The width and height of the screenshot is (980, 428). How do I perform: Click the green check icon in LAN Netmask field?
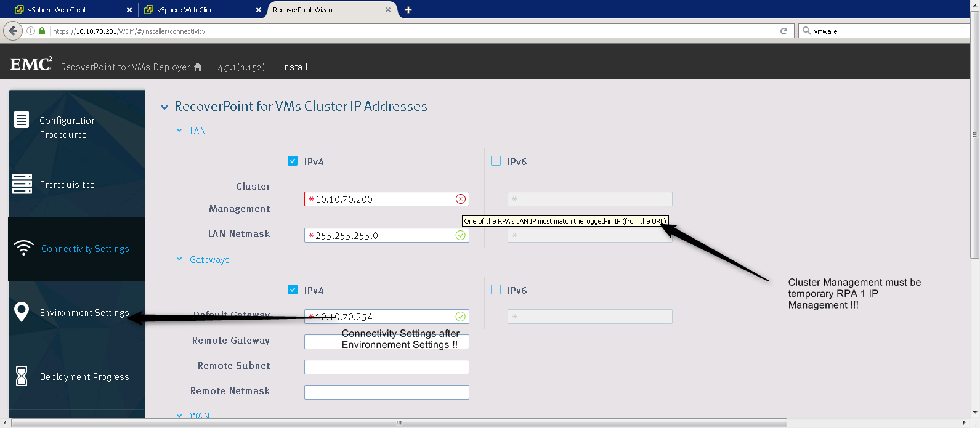point(460,235)
